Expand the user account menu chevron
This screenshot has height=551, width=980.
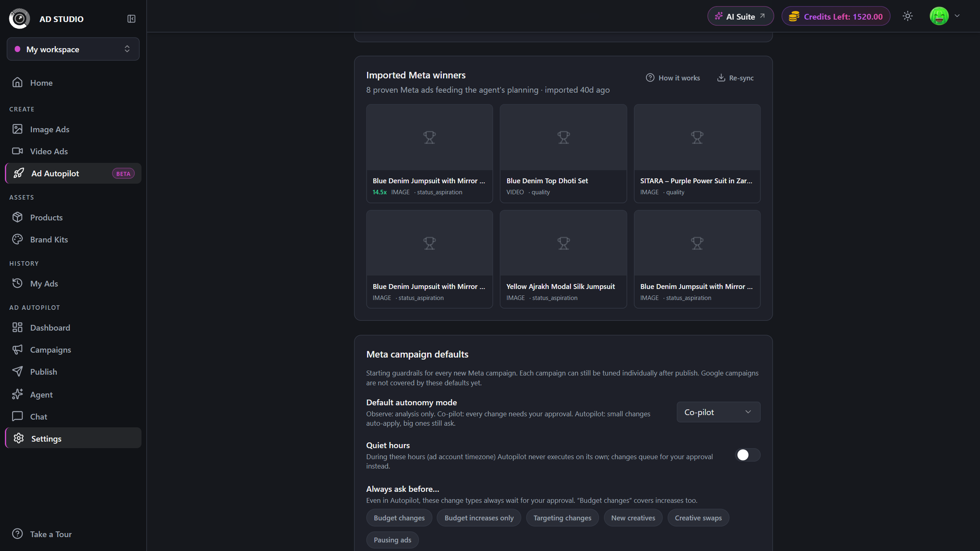(957, 16)
